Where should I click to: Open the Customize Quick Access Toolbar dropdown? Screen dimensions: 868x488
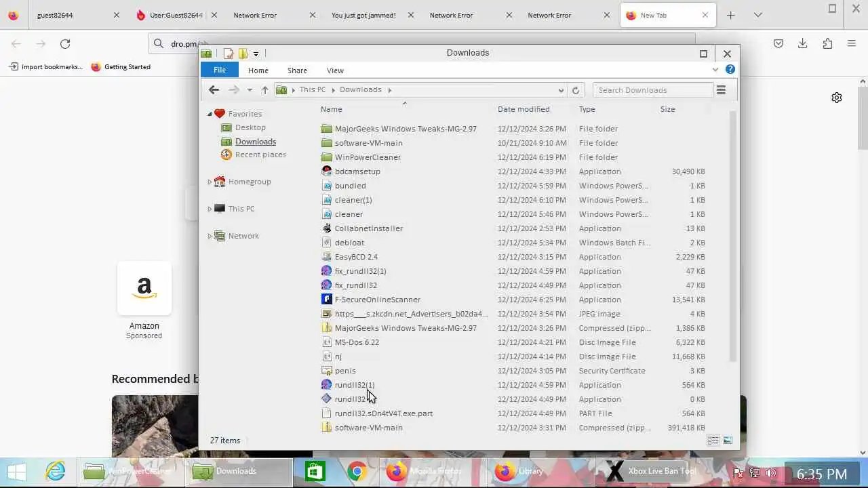coord(256,54)
